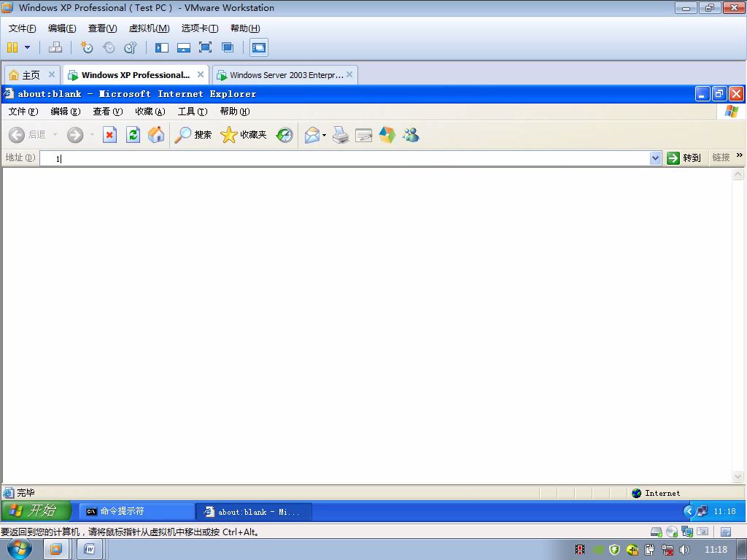Image resolution: width=747 pixels, height=560 pixels.
Task: Take a VMware snapshot with clock icon
Action: tap(86, 47)
